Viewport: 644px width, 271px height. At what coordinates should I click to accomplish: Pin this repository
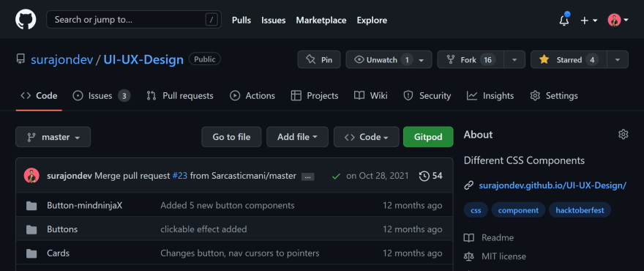(319, 59)
